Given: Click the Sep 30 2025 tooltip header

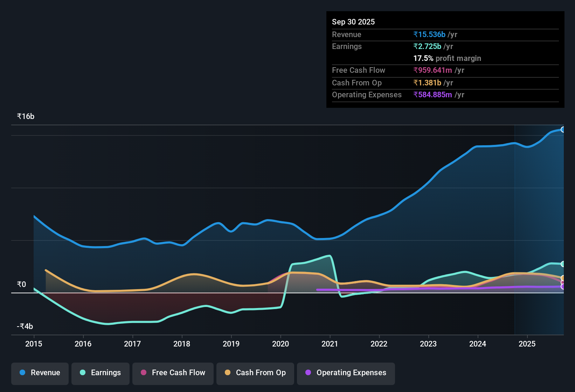Looking at the screenshot, I should coord(353,22).
